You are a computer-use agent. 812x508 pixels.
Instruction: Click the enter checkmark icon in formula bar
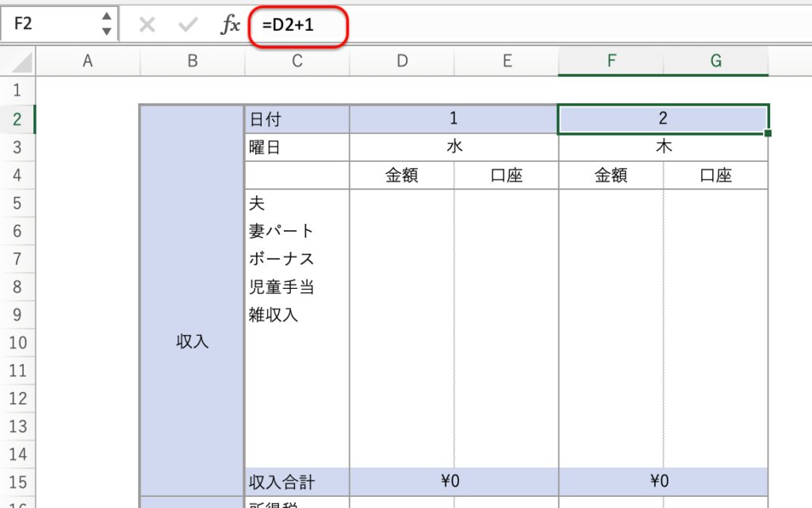pyautogui.click(x=189, y=25)
